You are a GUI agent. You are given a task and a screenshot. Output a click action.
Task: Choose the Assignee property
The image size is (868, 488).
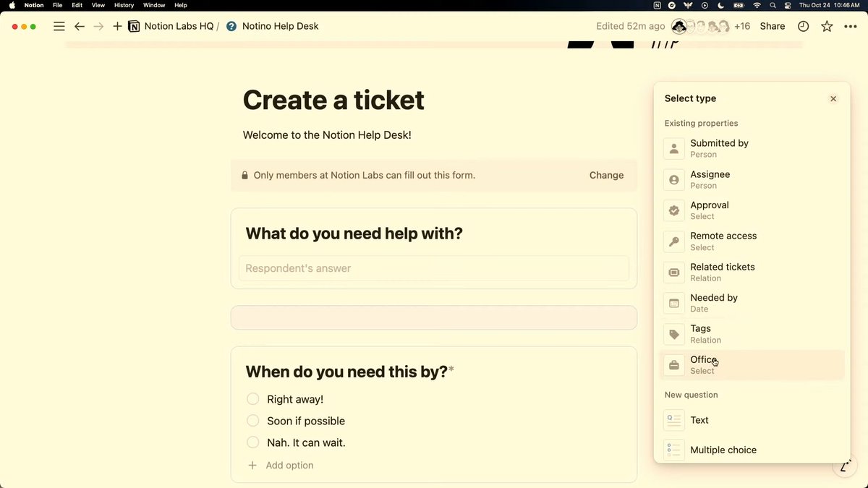click(752, 180)
